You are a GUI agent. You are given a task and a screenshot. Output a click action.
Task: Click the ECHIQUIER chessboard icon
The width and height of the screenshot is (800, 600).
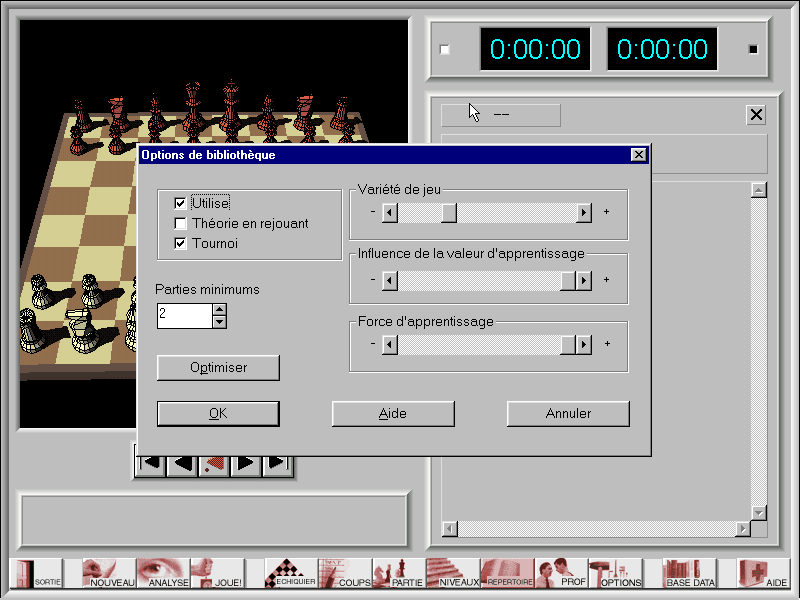pyautogui.click(x=291, y=573)
